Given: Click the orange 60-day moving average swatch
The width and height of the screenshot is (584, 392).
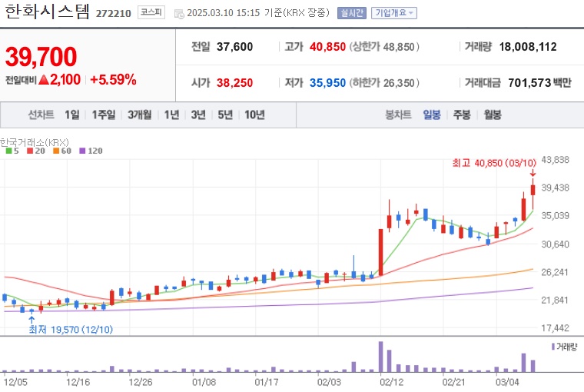Looking at the screenshot, I should tap(56, 151).
